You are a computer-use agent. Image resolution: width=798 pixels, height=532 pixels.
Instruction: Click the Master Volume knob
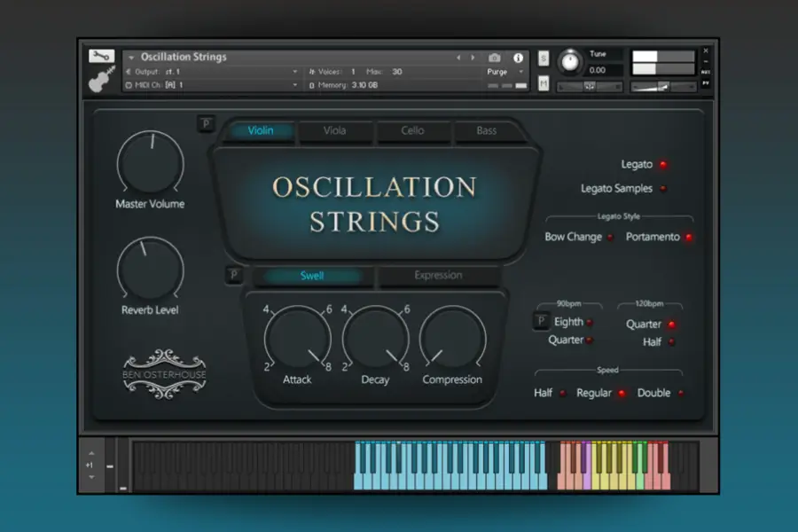click(x=151, y=164)
